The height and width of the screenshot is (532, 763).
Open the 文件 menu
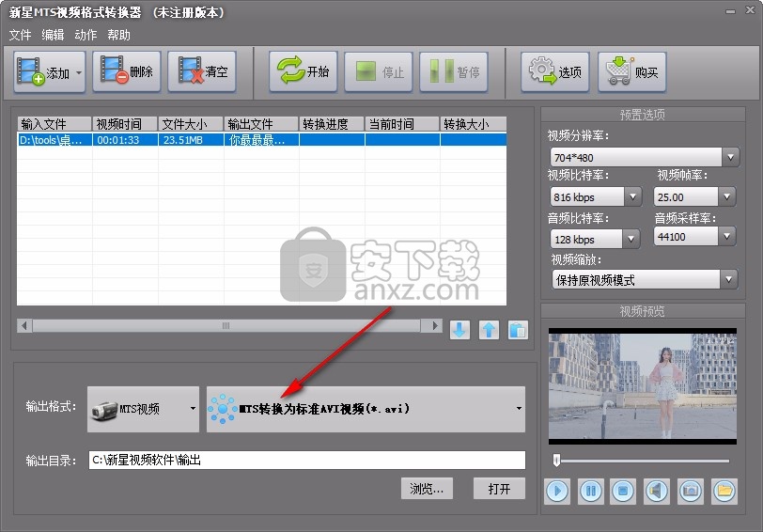(20, 35)
